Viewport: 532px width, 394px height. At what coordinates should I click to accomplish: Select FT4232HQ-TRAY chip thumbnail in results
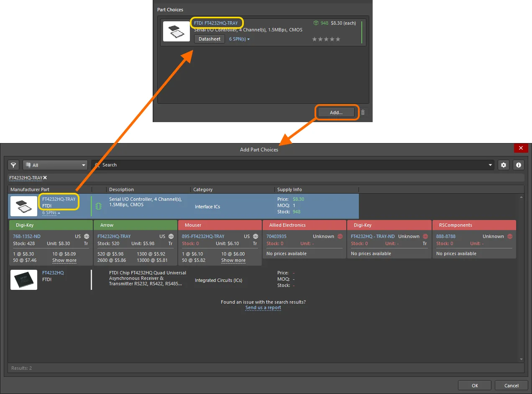tap(24, 206)
